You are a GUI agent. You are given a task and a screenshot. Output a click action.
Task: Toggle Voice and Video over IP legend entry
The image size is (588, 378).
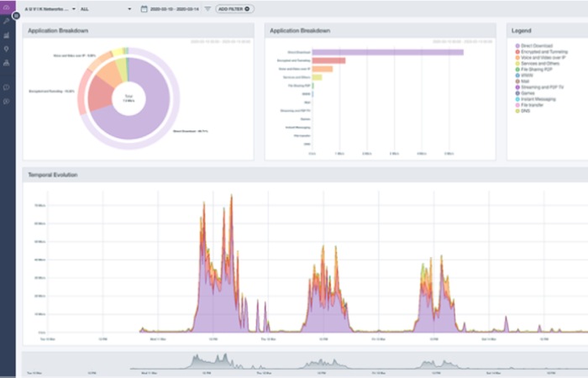[540, 58]
